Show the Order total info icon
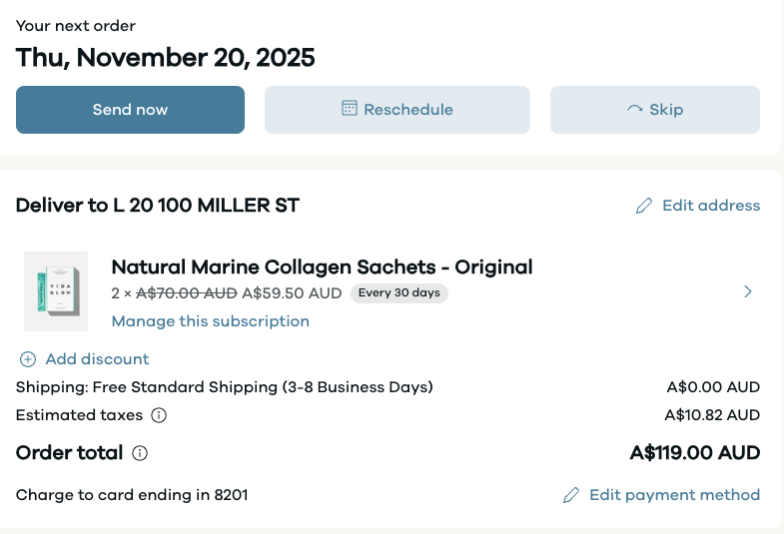The height and width of the screenshot is (534, 784). pos(140,453)
